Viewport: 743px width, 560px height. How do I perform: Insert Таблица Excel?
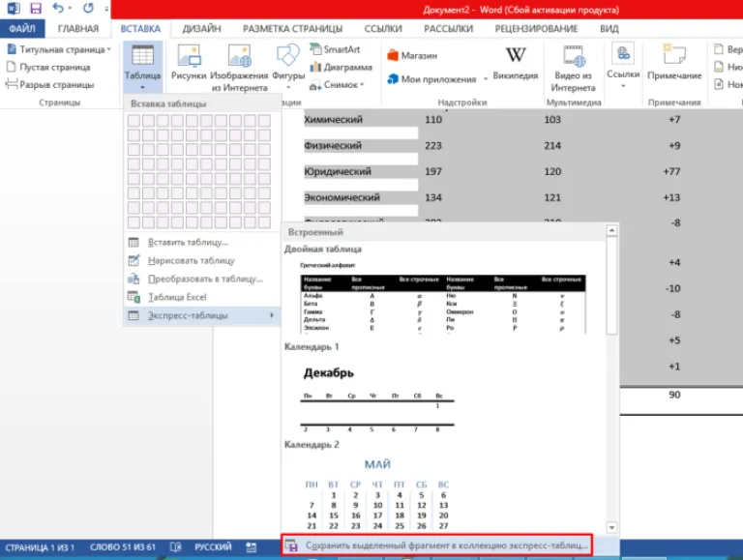coord(202,297)
